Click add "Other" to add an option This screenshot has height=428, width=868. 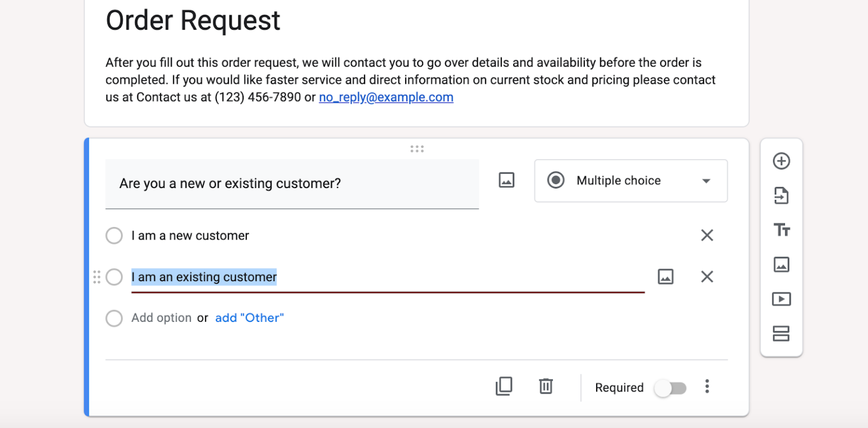coord(249,318)
